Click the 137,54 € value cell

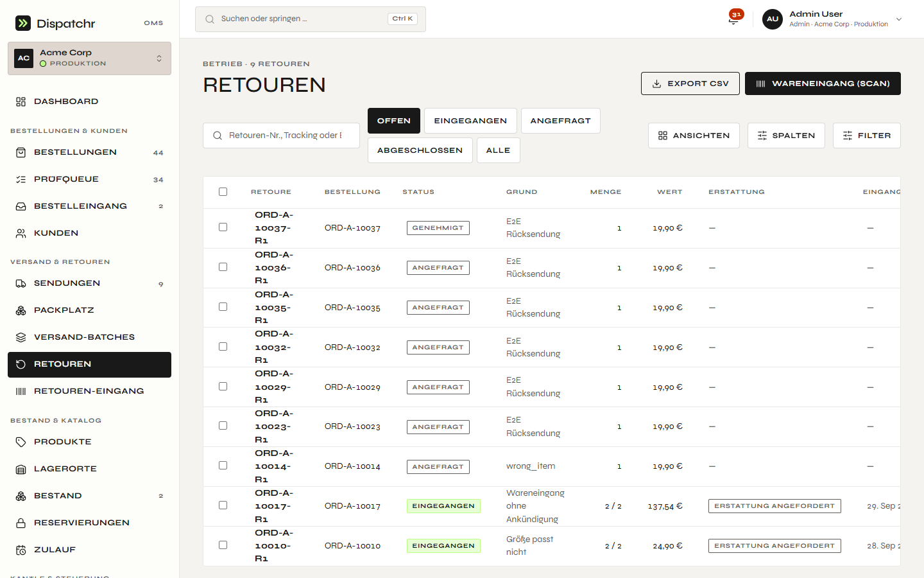[x=665, y=506]
